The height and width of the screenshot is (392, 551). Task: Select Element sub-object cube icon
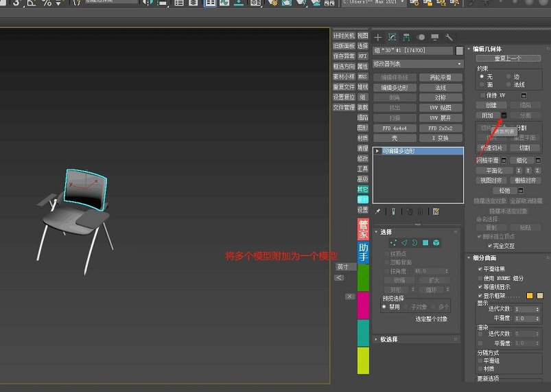pyautogui.click(x=436, y=242)
